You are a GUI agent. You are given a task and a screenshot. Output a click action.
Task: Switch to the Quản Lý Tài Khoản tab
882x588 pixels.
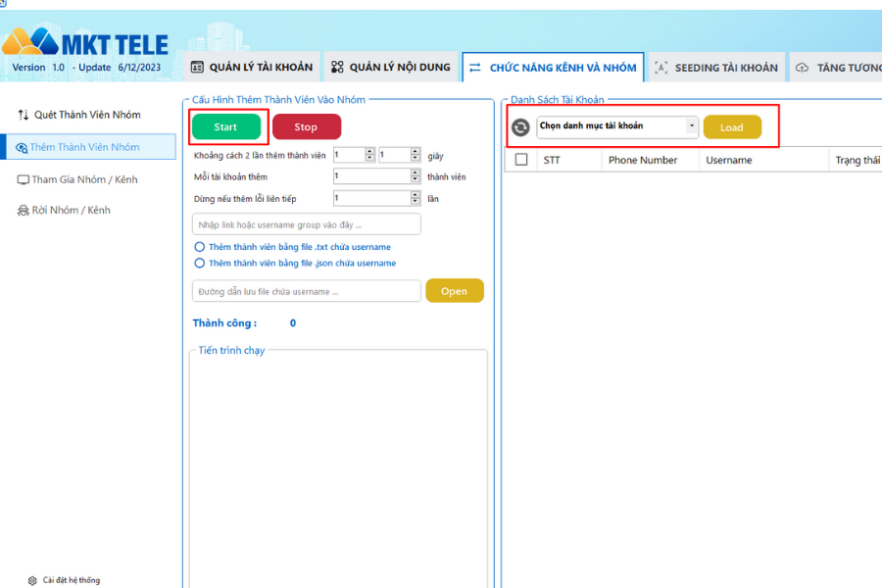pyautogui.click(x=252, y=68)
